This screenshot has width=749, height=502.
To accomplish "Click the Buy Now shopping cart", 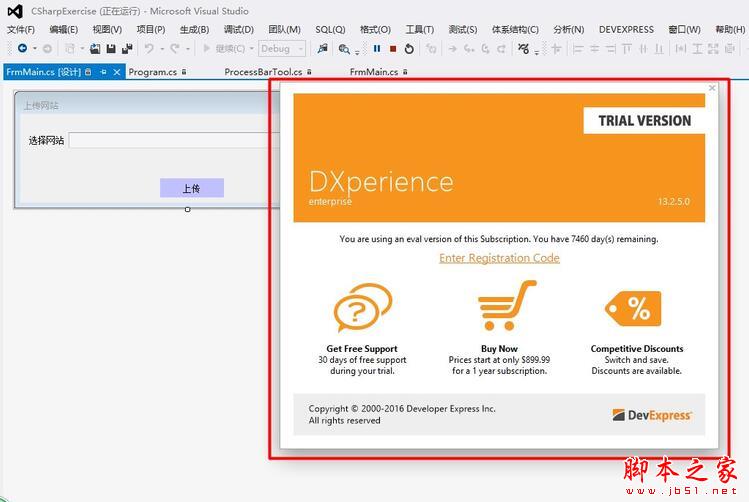I will (506, 305).
